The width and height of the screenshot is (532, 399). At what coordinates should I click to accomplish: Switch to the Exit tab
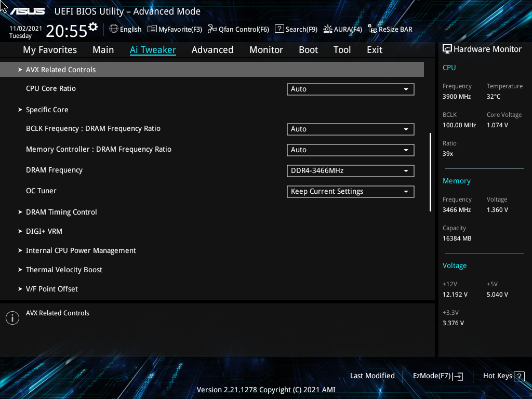tap(375, 50)
